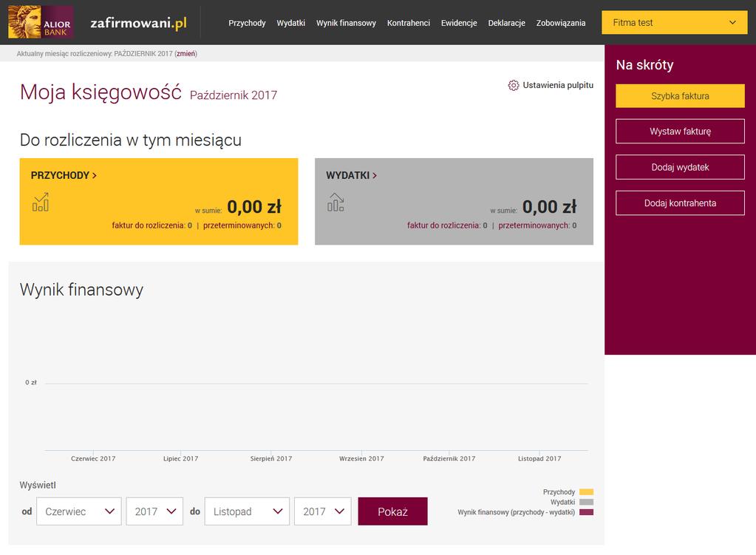Open the end month Listopad dropdown

pyautogui.click(x=247, y=511)
